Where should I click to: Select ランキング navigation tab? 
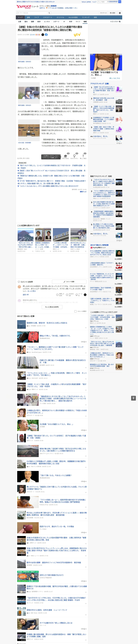coord(86,17)
